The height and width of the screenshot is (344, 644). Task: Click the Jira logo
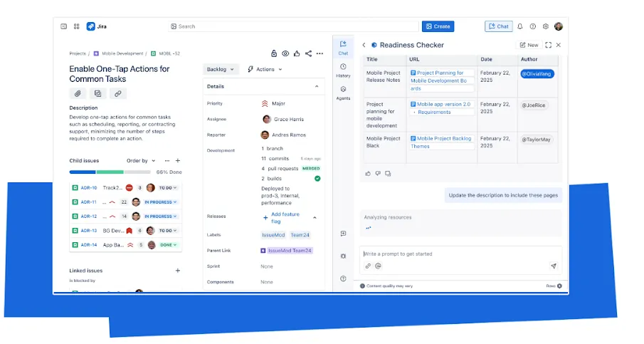pyautogui.click(x=97, y=26)
